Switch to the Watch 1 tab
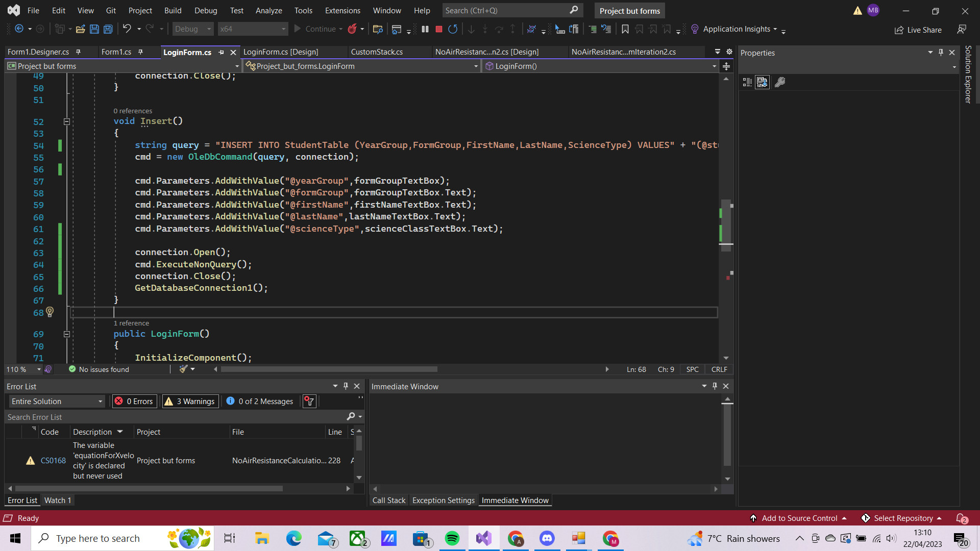The width and height of the screenshot is (980, 551). coord(58,500)
